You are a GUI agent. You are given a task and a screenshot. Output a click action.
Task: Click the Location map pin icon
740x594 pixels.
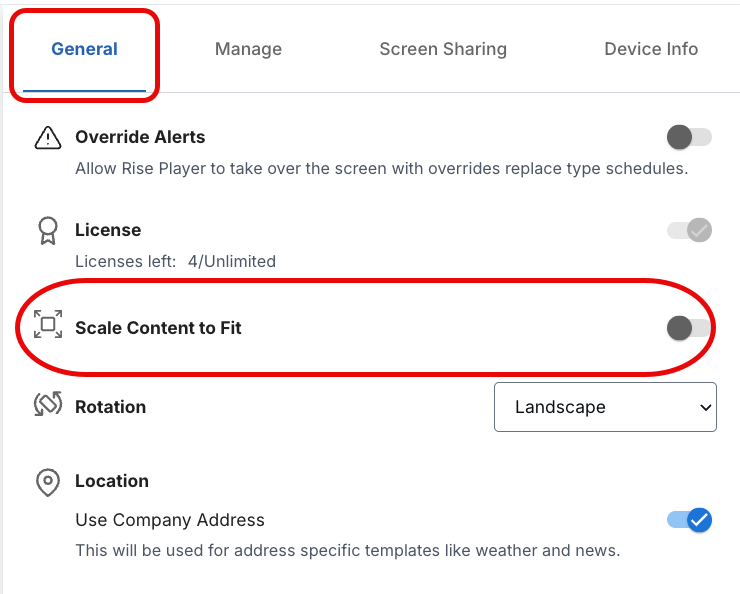tap(48, 482)
